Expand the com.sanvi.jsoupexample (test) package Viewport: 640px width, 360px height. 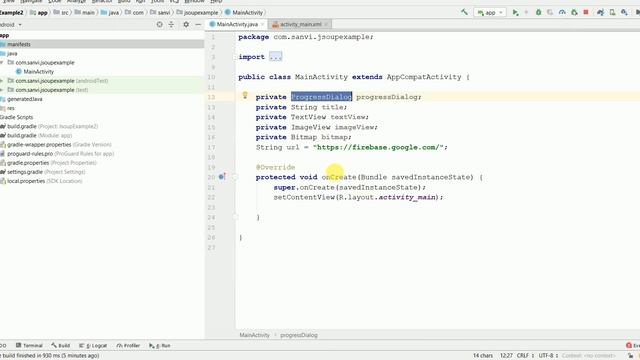[x=2, y=90]
